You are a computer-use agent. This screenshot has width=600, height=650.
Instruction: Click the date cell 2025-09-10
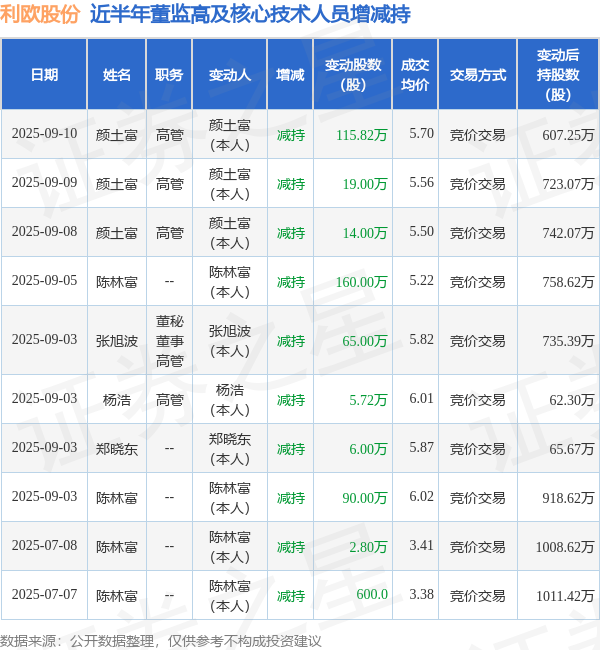point(44,133)
